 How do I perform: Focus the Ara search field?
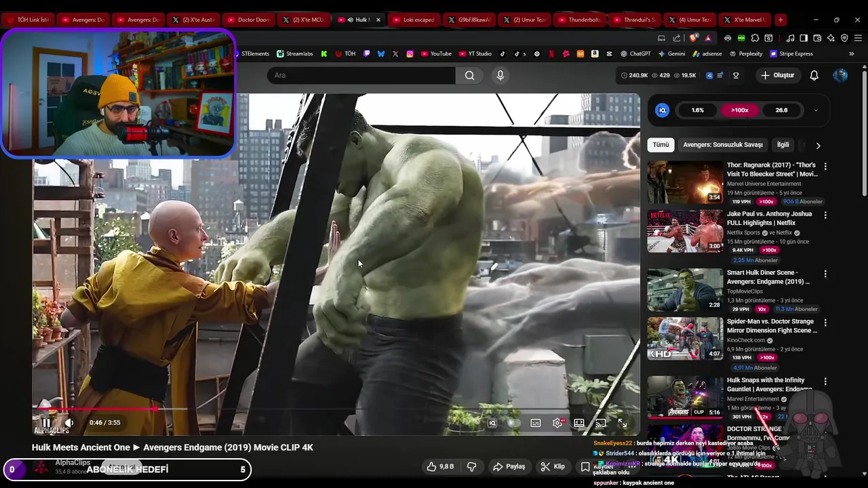[x=361, y=75]
